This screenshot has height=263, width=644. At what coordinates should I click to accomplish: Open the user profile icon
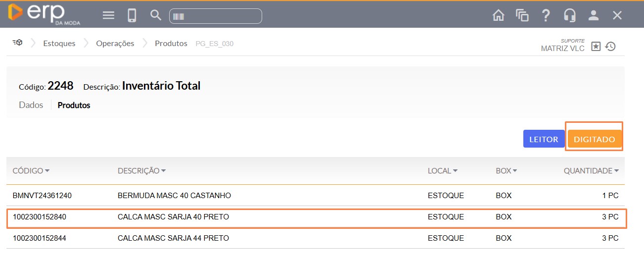click(x=594, y=15)
